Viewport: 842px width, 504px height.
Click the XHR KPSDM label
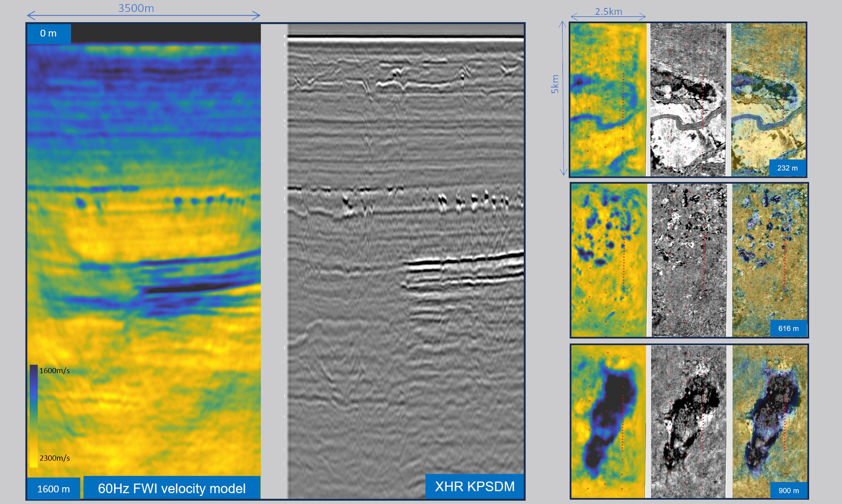point(474,486)
